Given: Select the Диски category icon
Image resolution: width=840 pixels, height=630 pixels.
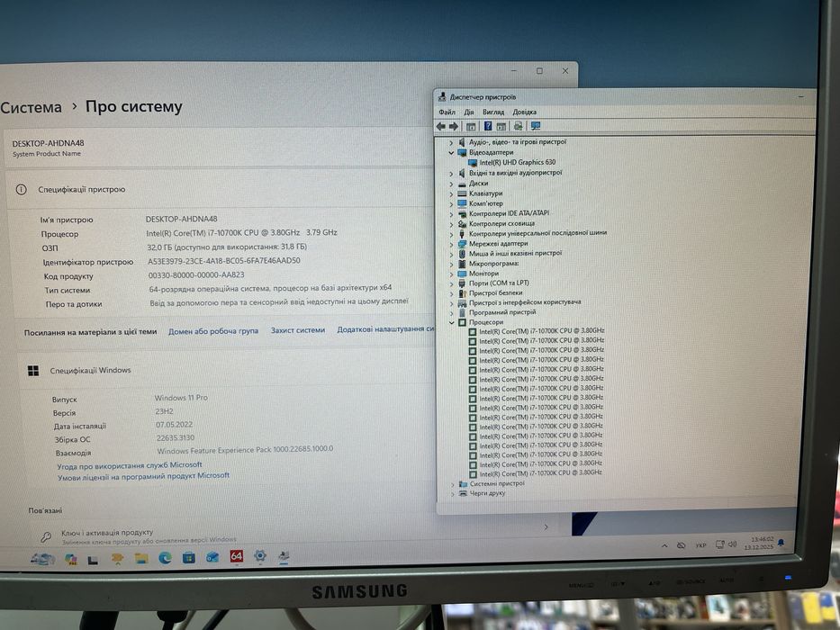Looking at the screenshot, I should (463, 184).
